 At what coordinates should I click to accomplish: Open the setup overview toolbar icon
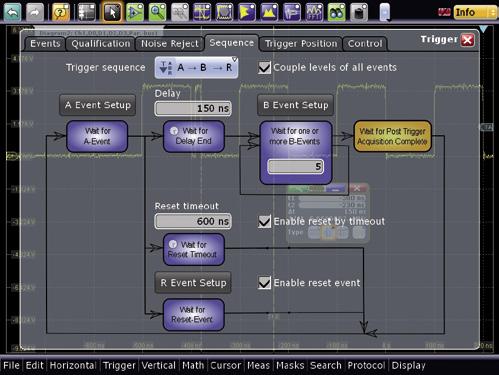[86, 12]
